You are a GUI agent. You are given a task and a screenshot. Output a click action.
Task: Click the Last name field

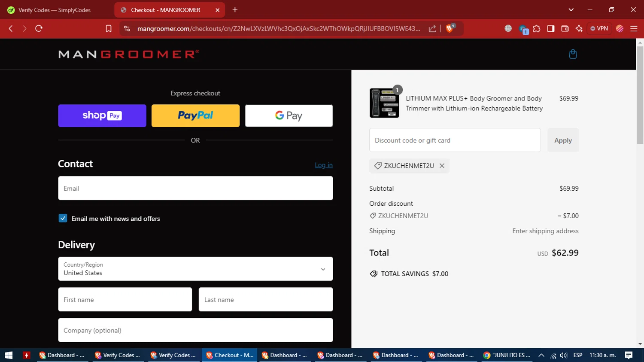266,299
